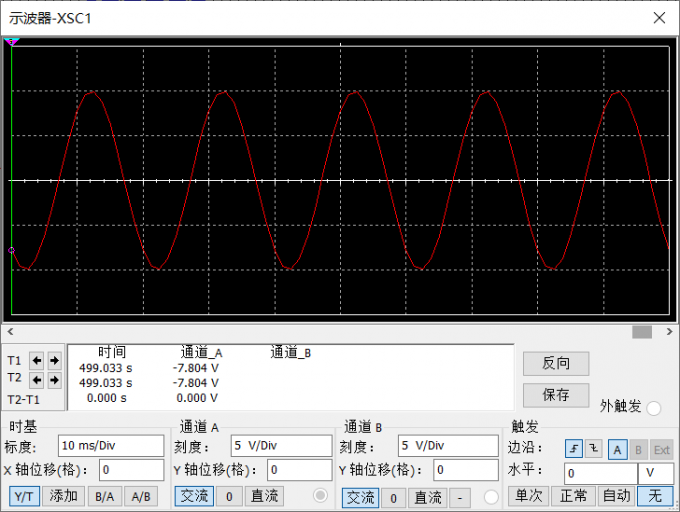Select channel A 0 coupling
Image resolution: width=680 pixels, height=512 pixels.
[229, 496]
